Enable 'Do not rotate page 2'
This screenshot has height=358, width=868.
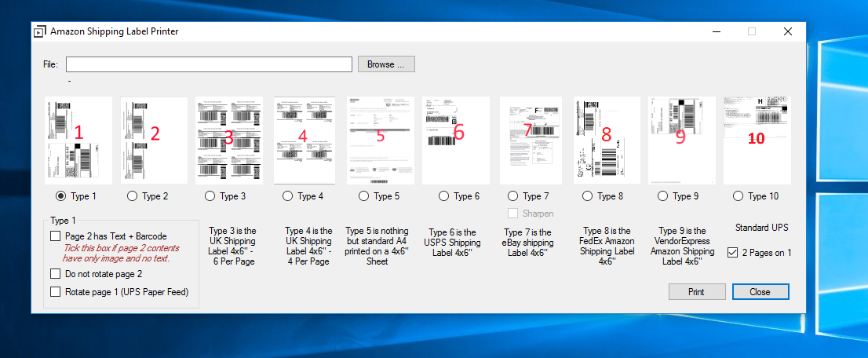pyautogui.click(x=56, y=274)
